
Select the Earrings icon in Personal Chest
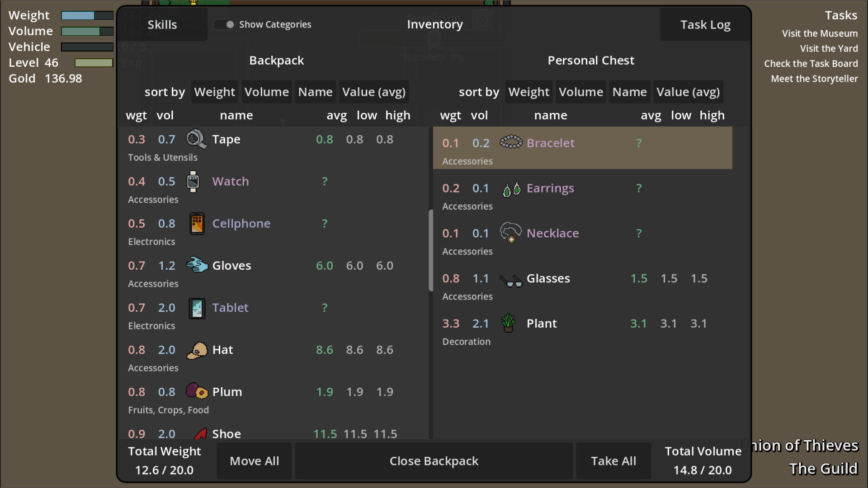(x=511, y=188)
